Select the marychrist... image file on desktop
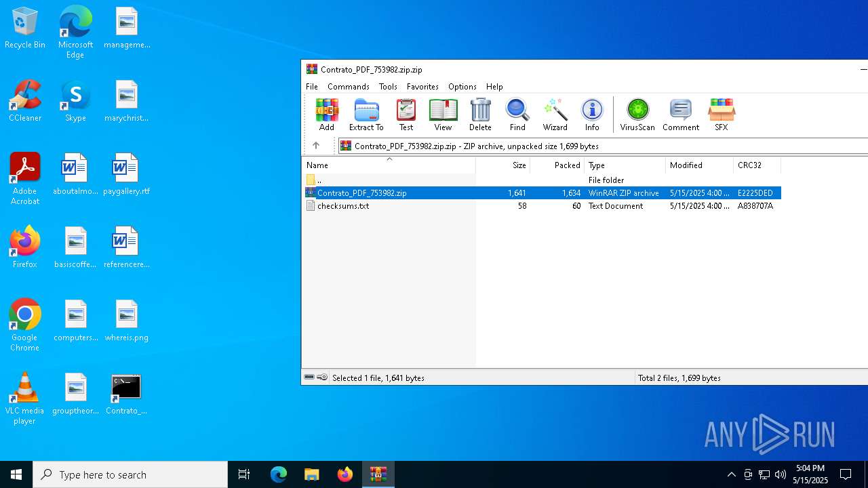The width and height of the screenshot is (868, 488). [126, 102]
